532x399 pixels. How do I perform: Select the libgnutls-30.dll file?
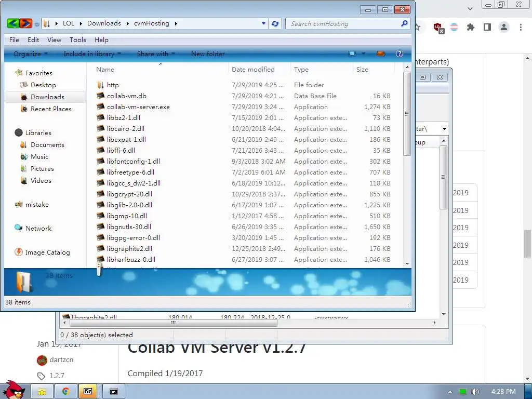[x=129, y=227]
